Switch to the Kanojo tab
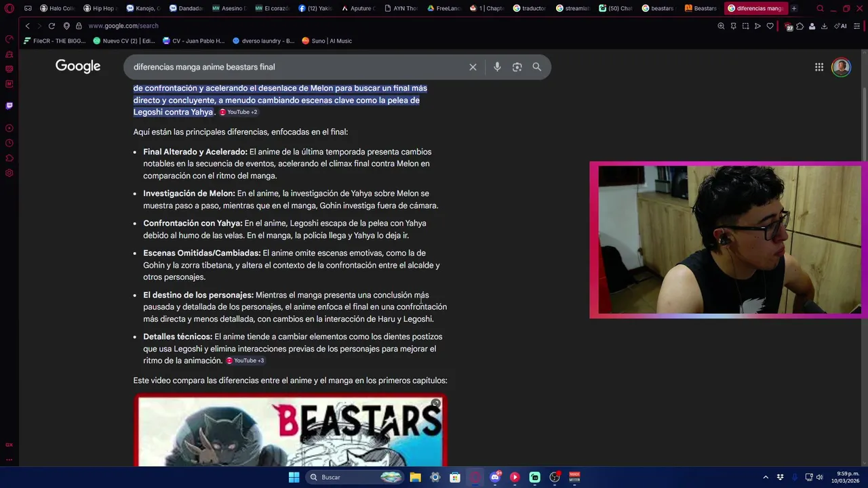Viewport: 868px width, 488px height. coord(142,8)
